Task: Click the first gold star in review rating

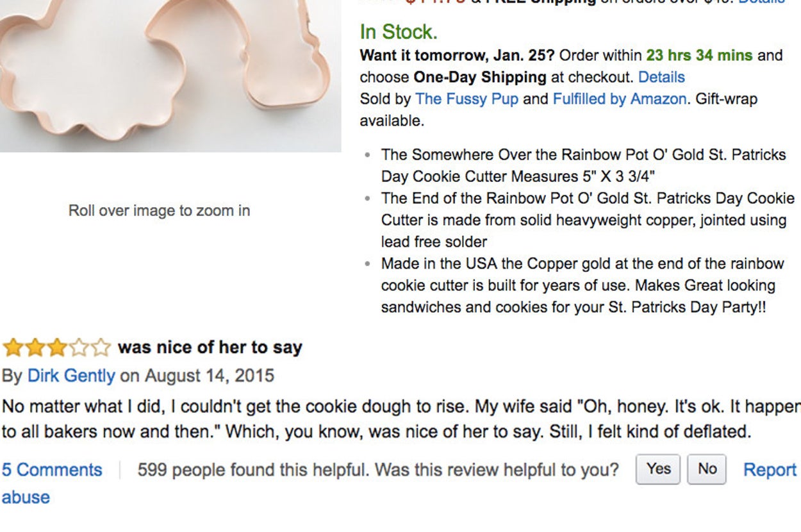Action: click(x=12, y=348)
